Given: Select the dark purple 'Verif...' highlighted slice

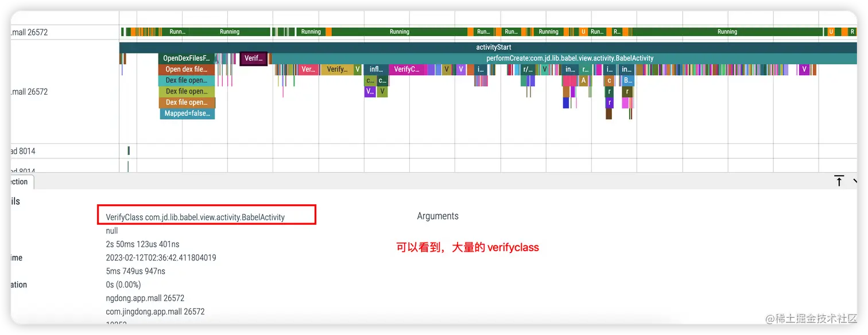Looking at the screenshot, I should coord(253,59).
